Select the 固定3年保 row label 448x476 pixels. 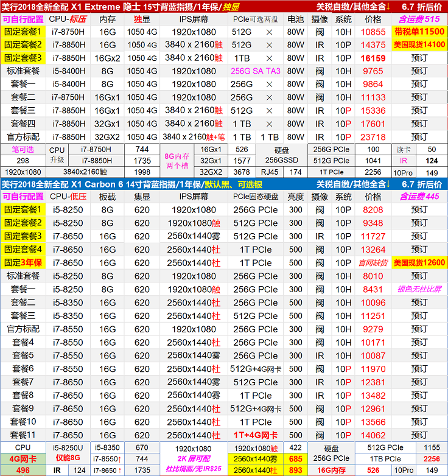[23, 263]
